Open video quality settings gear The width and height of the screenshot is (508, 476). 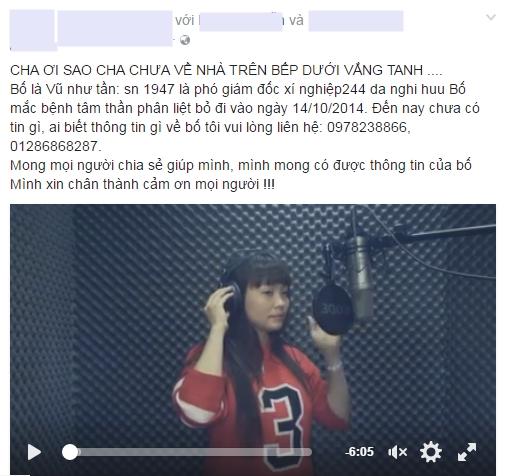[x=431, y=452]
